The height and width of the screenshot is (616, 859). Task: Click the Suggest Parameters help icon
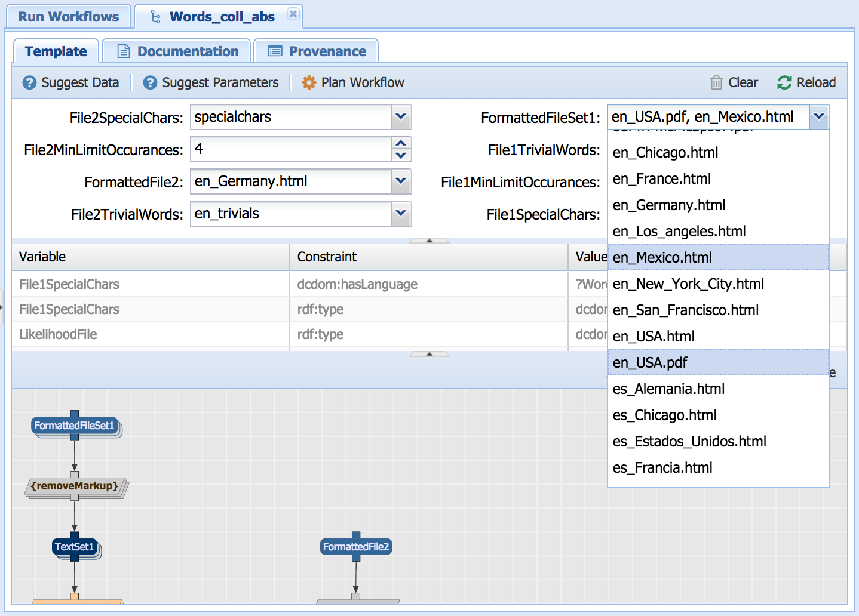click(x=150, y=82)
